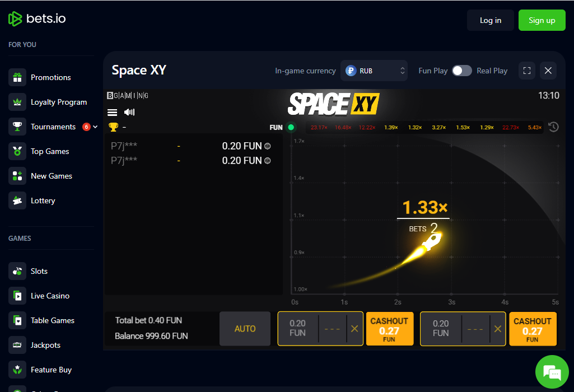Image resolution: width=574 pixels, height=392 pixels.
Task: Click the AUTO bet button
Action: [x=245, y=329]
